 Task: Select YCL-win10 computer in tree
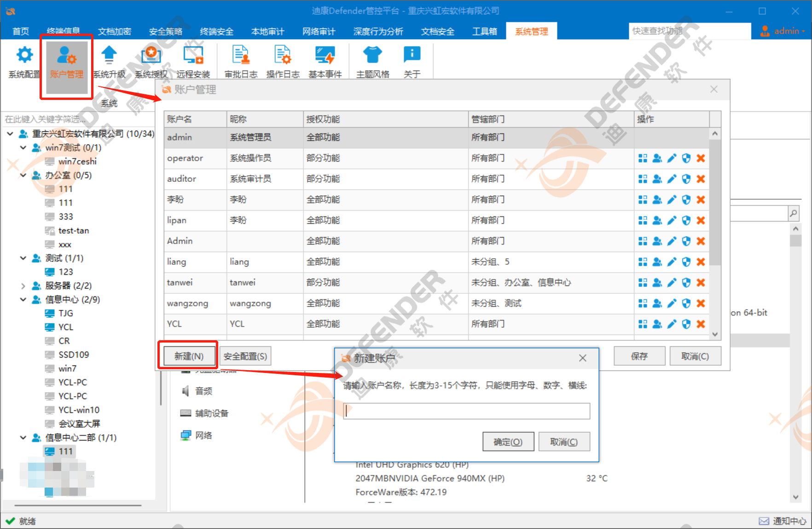[x=79, y=410]
